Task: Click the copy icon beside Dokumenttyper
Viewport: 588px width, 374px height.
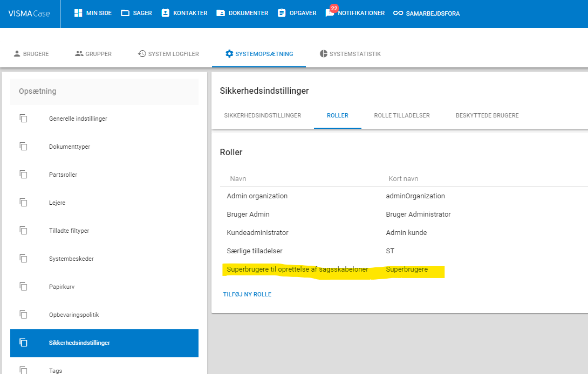Action: (23, 146)
